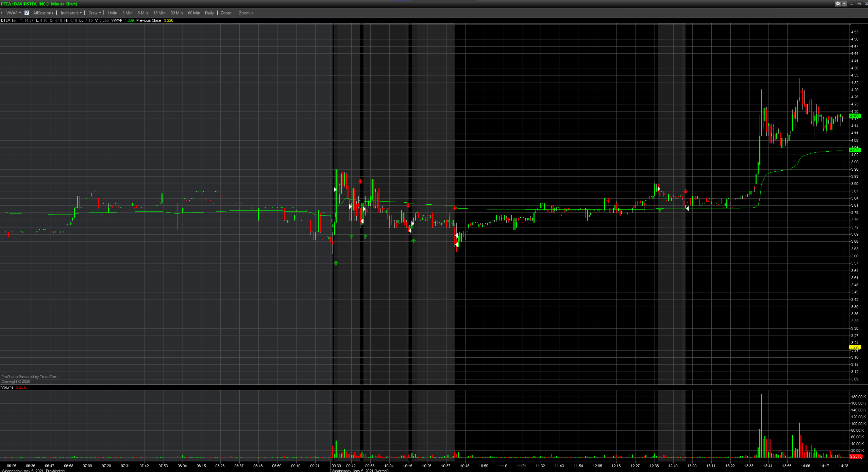The width and height of the screenshot is (868, 472).
Task: Change chart to 30 Min interval
Action: point(177,13)
